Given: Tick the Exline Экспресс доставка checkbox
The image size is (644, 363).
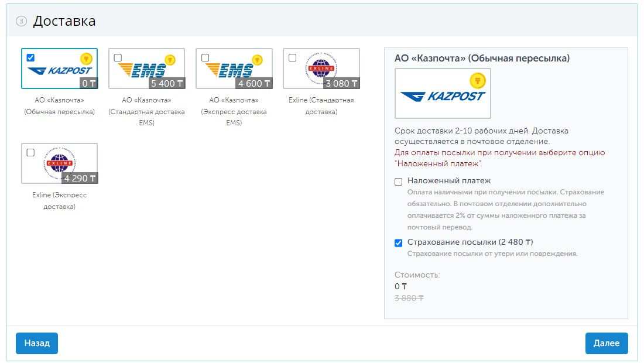Looking at the screenshot, I should (30, 152).
